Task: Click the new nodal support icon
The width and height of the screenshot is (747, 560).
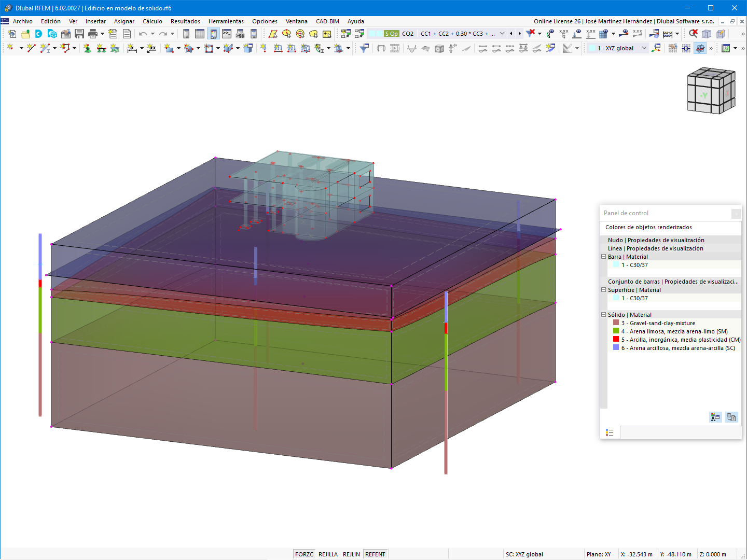Action: click(x=87, y=48)
